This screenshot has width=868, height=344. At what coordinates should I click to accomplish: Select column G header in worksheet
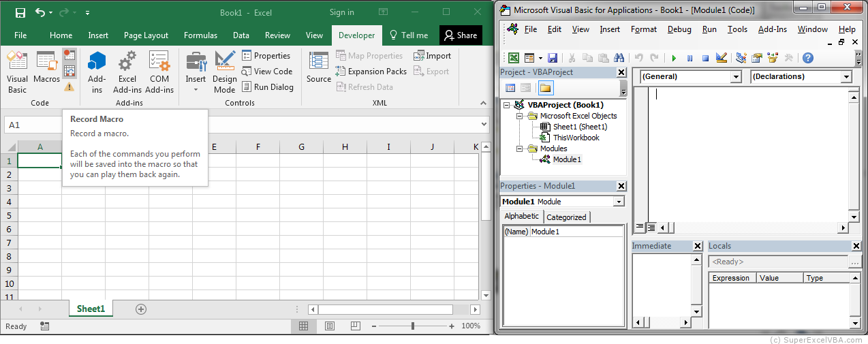[x=301, y=146]
